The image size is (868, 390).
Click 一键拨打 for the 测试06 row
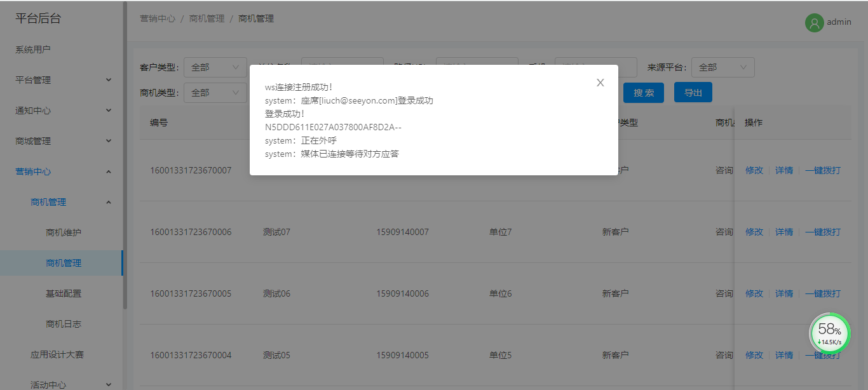pos(823,293)
